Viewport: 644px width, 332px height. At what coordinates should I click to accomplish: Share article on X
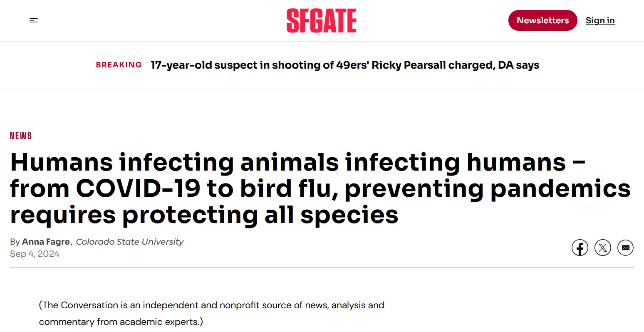click(x=602, y=248)
